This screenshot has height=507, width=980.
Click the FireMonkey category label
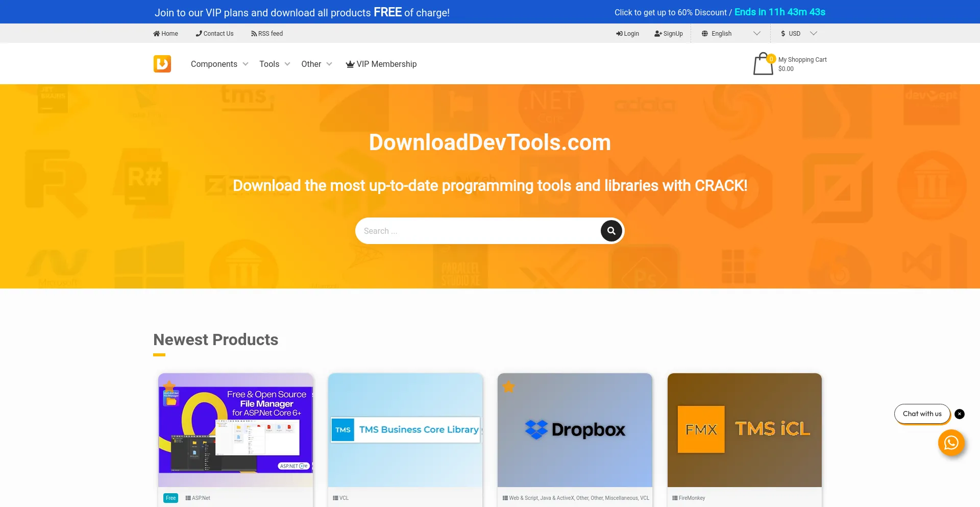692,498
